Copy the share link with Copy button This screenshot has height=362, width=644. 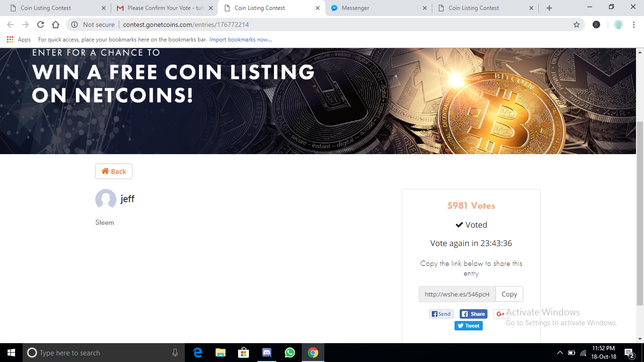pyautogui.click(x=509, y=294)
